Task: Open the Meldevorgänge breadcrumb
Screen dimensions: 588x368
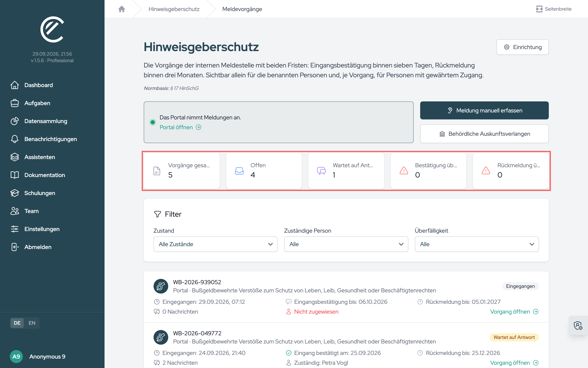Action: [x=242, y=9]
